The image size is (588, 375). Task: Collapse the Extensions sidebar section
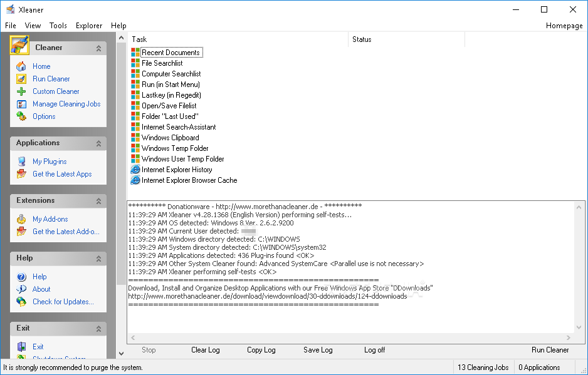pos(98,201)
